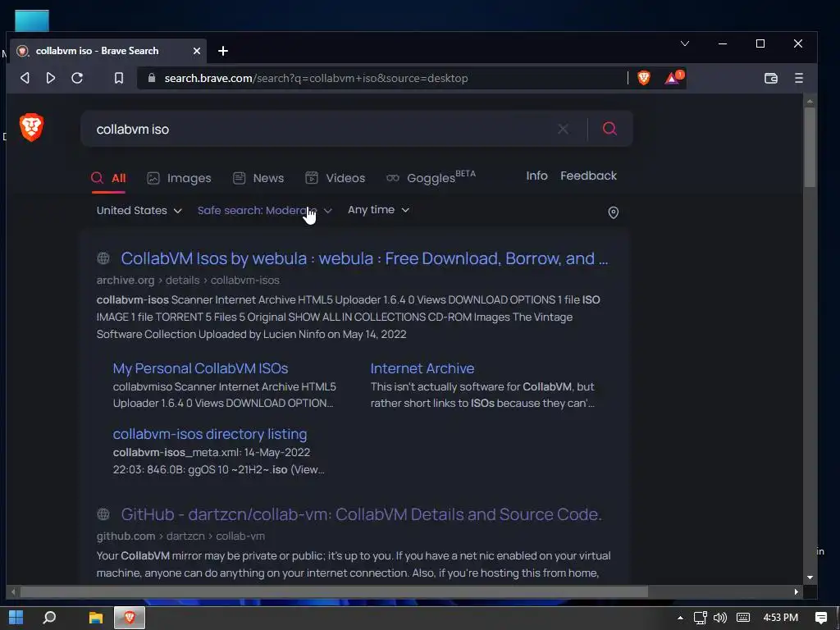Image resolution: width=840 pixels, height=630 pixels.
Task: Click the location pin icon
Action: pos(614,212)
